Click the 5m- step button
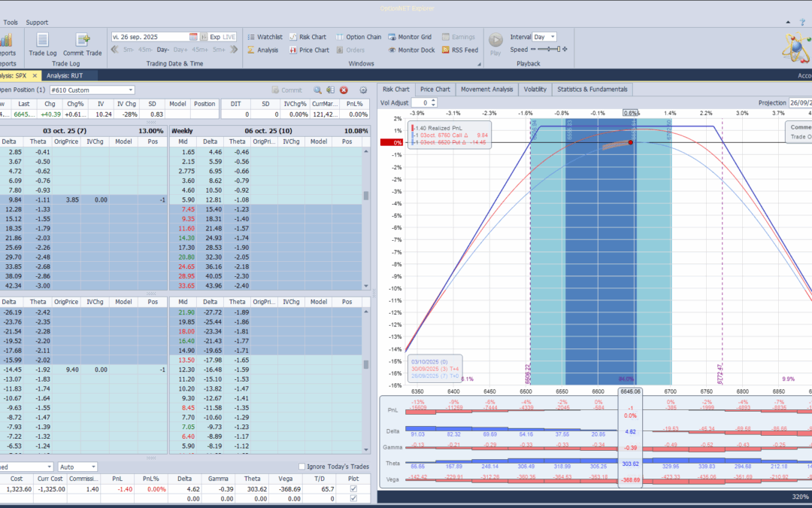This screenshot has height=508, width=812. (x=129, y=50)
